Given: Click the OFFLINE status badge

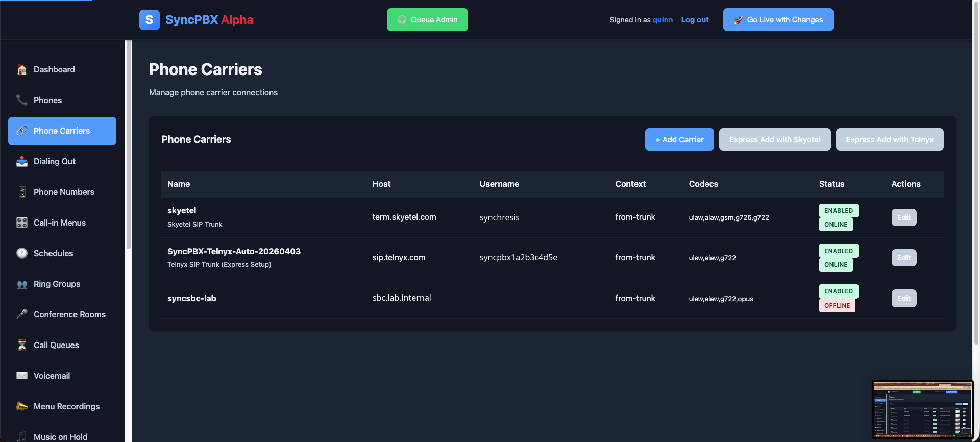Looking at the screenshot, I should pos(837,306).
